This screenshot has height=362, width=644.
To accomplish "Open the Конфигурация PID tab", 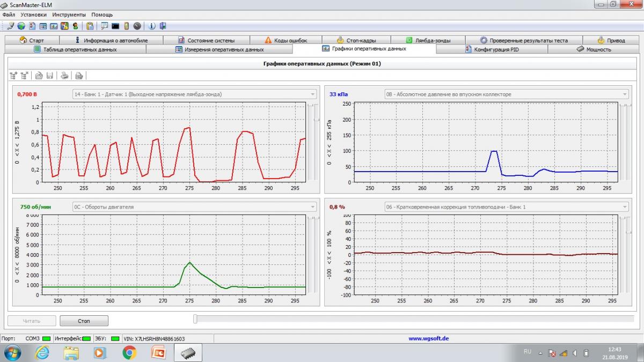I will click(x=492, y=49).
